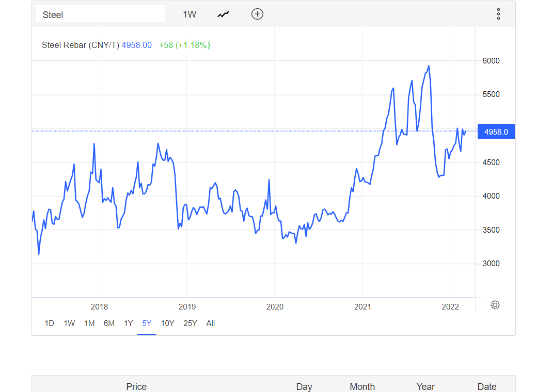Click the Steel search input field
Viewport: 536px width, 392px height.
pyautogui.click(x=101, y=14)
